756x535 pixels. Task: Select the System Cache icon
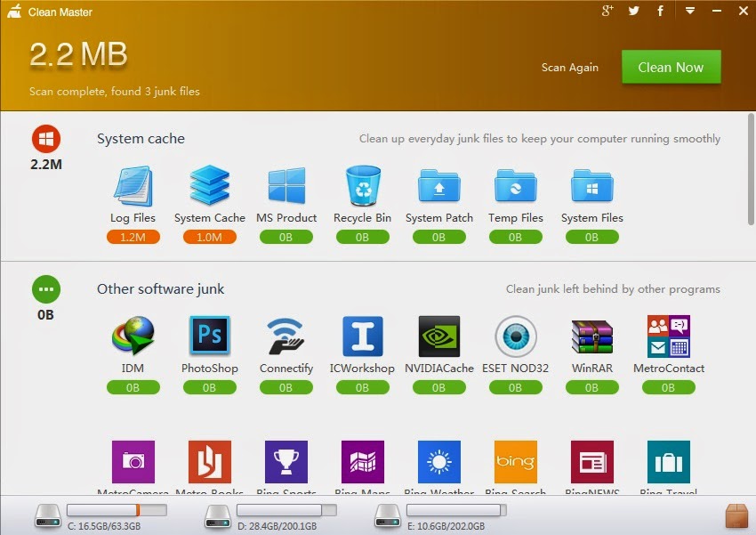pos(209,185)
